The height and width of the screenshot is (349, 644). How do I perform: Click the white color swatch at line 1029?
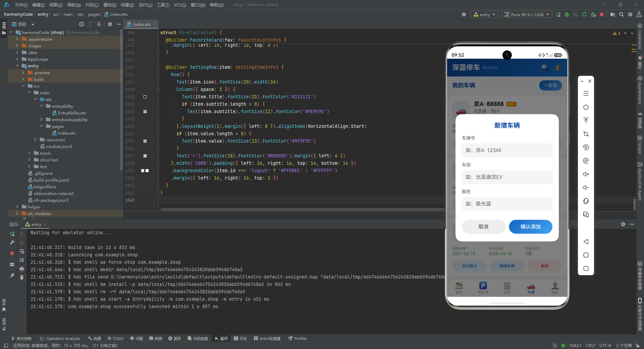point(145,97)
